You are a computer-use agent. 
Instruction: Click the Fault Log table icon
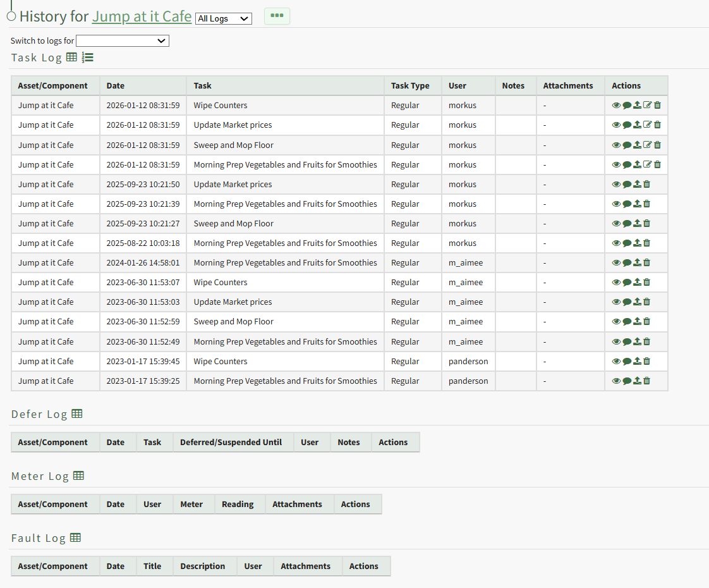[x=75, y=538]
